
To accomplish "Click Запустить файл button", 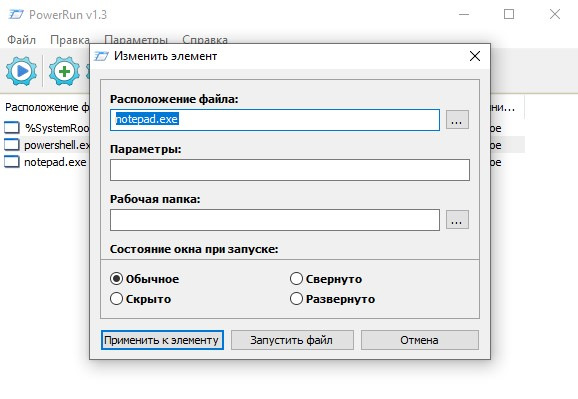I will coord(292,340).
